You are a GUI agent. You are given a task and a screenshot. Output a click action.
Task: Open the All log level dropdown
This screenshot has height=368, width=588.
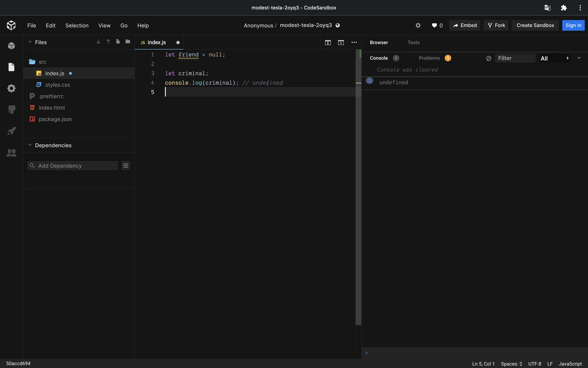(x=554, y=58)
